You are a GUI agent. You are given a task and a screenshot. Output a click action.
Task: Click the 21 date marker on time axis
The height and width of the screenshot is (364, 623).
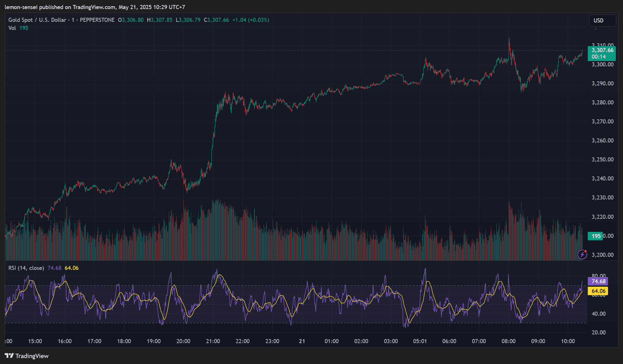point(302,341)
